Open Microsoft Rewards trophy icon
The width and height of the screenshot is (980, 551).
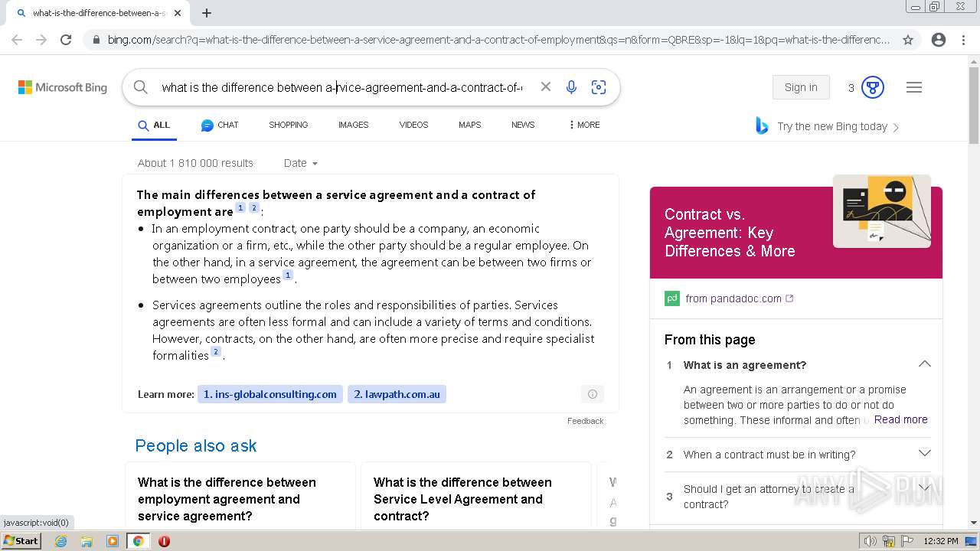coord(873,87)
